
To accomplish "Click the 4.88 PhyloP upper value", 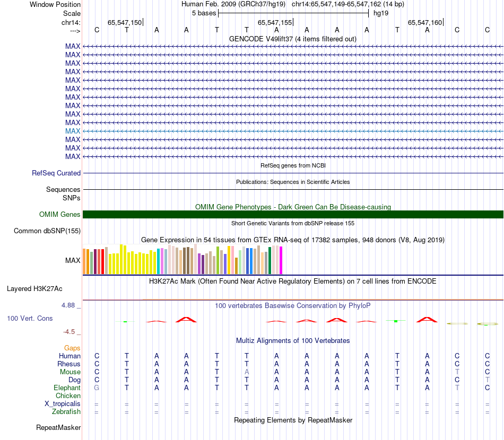I will point(68,305).
